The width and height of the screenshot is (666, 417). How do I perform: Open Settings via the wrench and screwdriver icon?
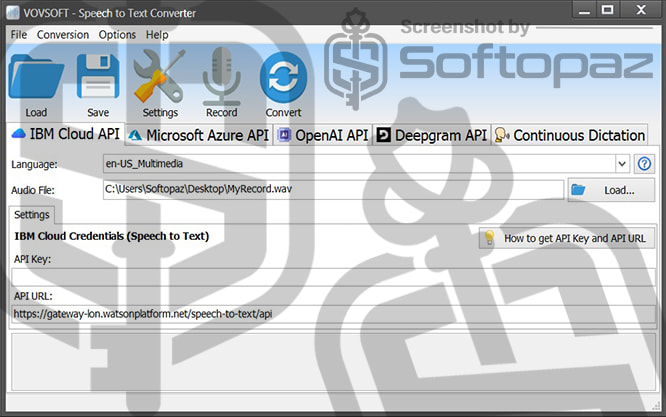(x=159, y=76)
